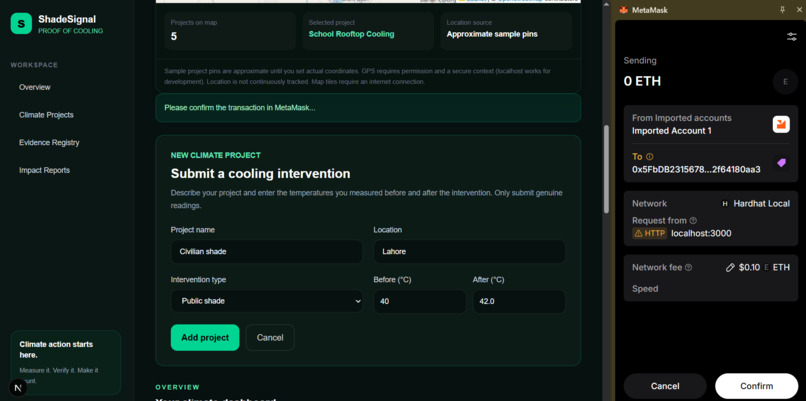Click the $0.10 network fee value
The width and height of the screenshot is (806, 401).
749,267
